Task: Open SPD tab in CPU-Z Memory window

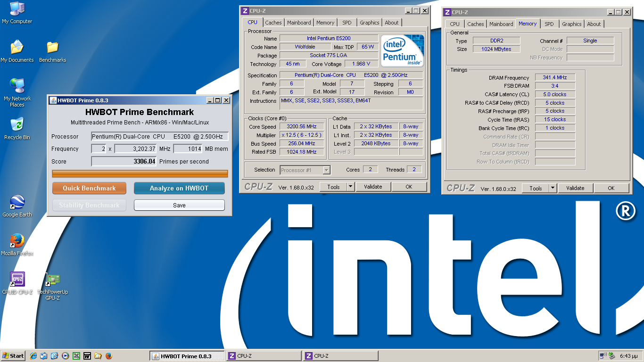Action: click(x=549, y=24)
